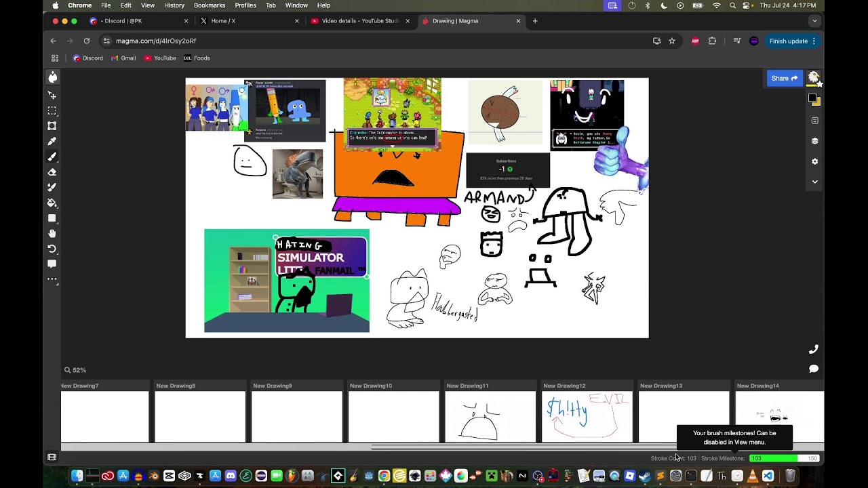Image resolution: width=868 pixels, height=488 pixels.
Task: Open the Layers panel
Action: (814, 141)
